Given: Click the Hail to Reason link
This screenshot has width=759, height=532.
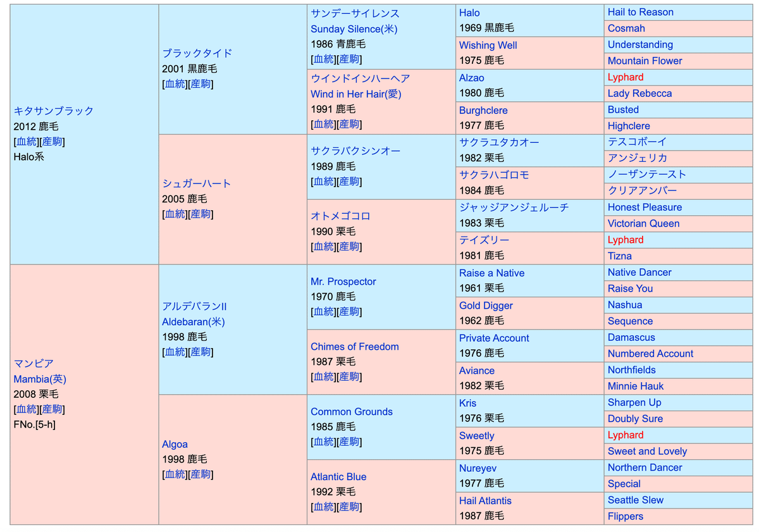Looking at the screenshot, I should coord(640,12).
